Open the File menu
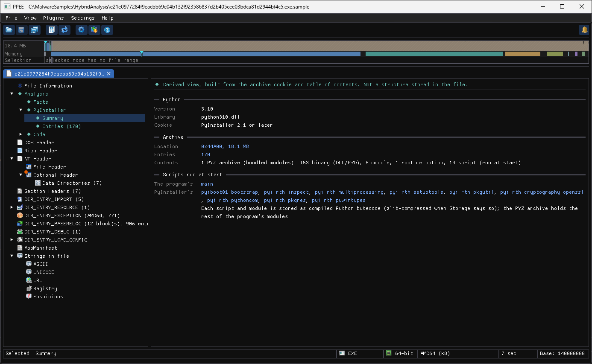Viewport: 592px width, 364px height. pos(12,18)
